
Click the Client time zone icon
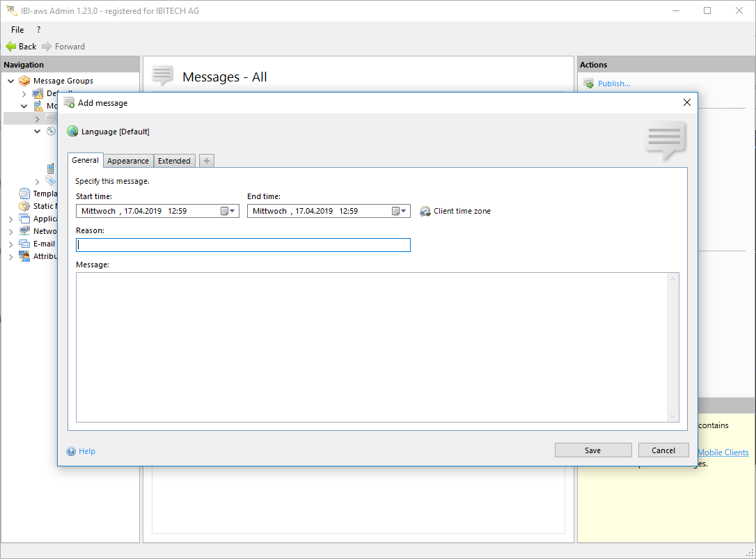pos(425,211)
